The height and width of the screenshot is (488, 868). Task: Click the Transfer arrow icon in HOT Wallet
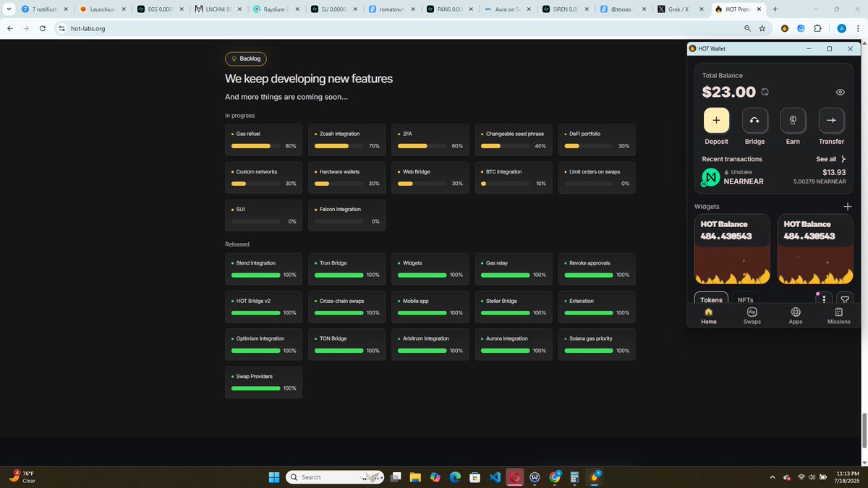(831, 120)
